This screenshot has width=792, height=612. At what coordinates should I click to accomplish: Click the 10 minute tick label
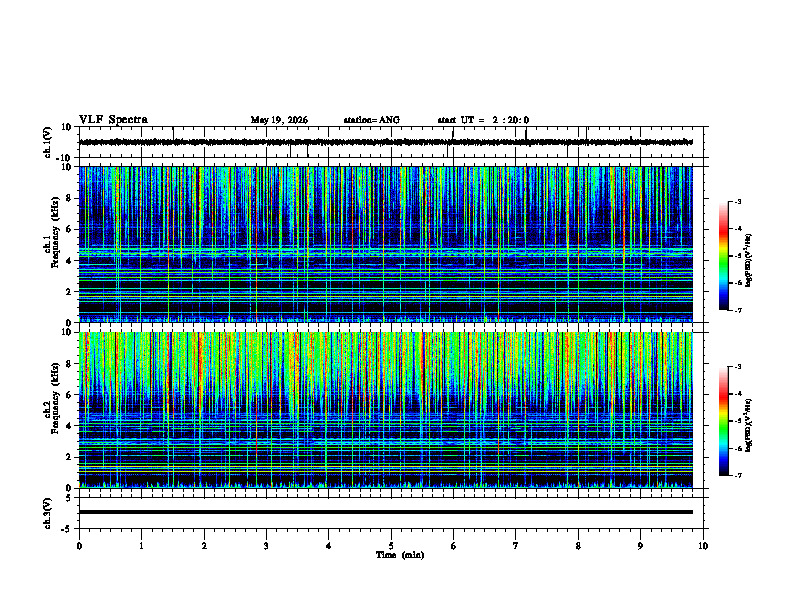[x=703, y=546]
